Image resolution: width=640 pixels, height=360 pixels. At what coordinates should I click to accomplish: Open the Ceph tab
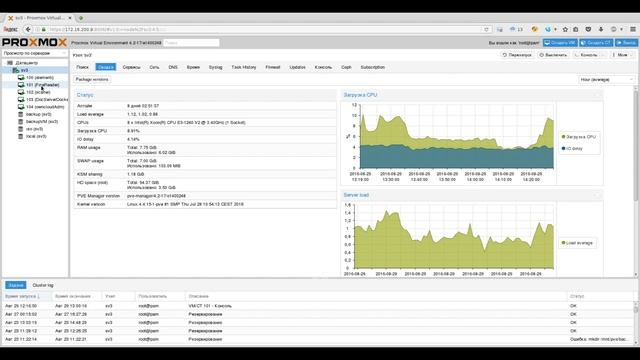[x=346, y=67]
